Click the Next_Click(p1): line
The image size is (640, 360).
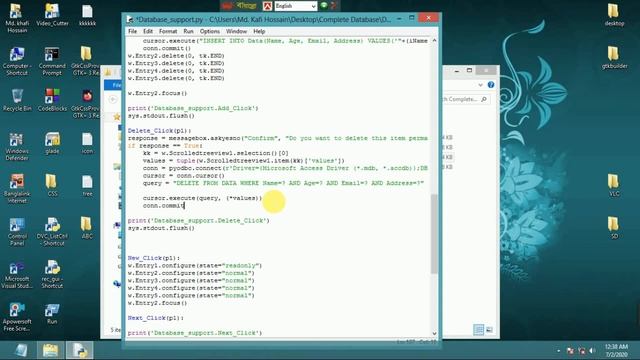point(156,318)
